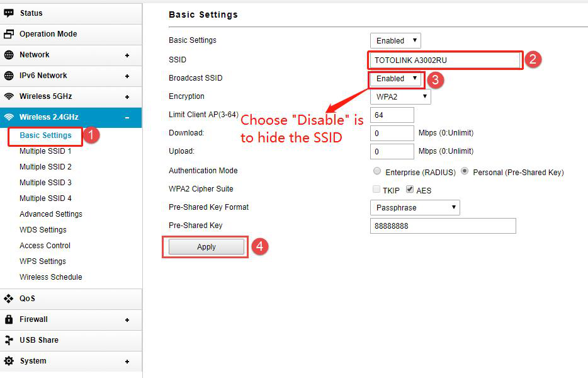This screenshot has width=588, height=378.
Task: Toggle the AES cipher checkbox
Action: [x=410, y=190]
